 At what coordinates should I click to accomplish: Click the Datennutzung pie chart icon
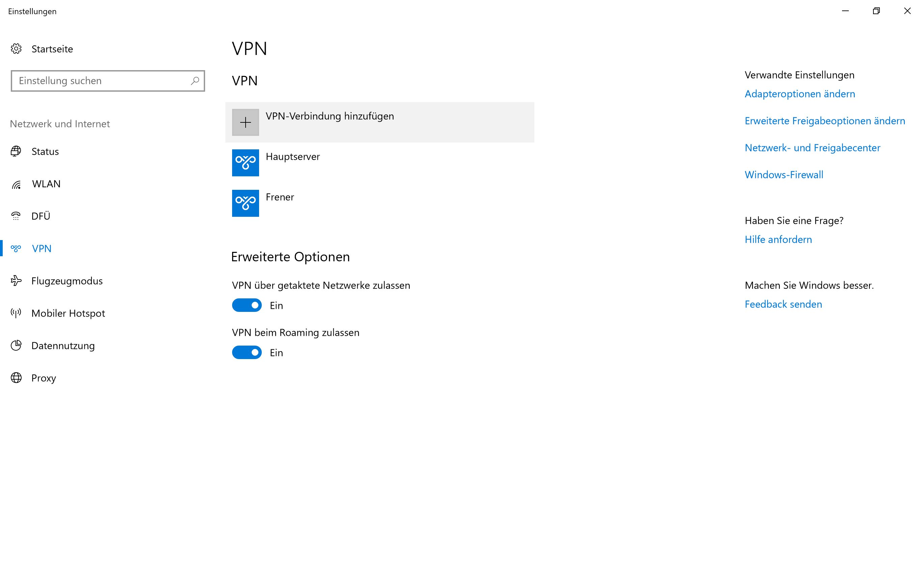coord(16,346)
